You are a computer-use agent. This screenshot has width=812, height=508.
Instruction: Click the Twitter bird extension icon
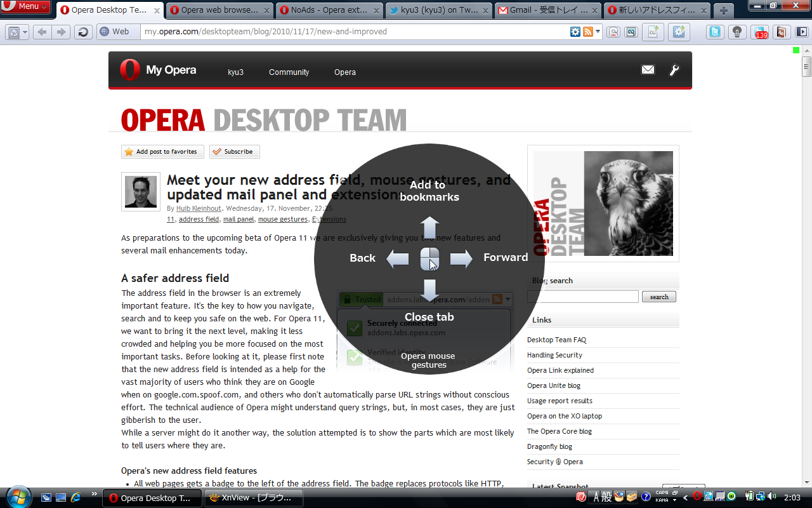tap(715, 32)
